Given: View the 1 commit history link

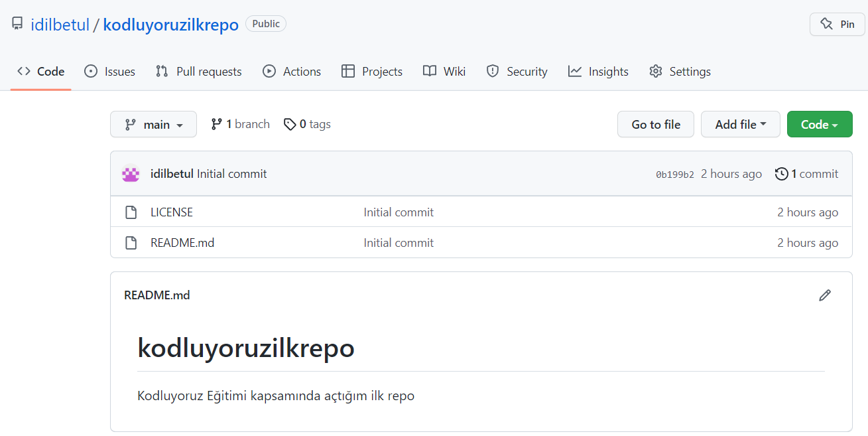Looking at the screenshot, I should [807, 174].
